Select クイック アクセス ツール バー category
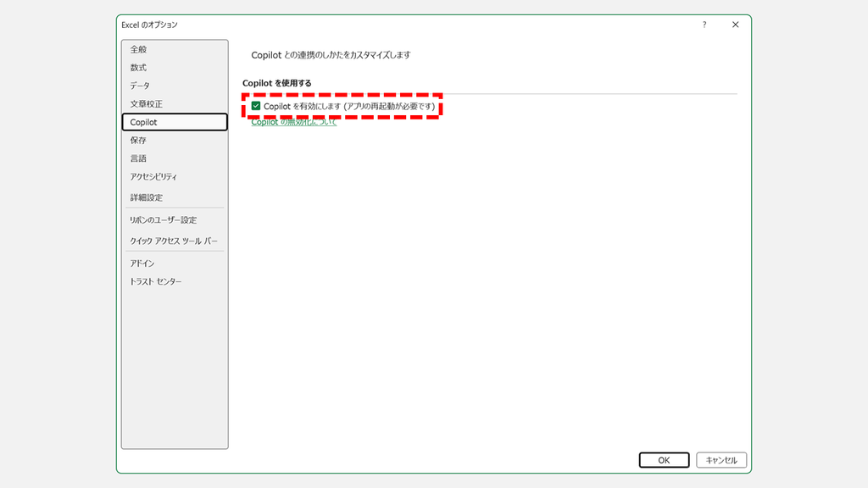 click(x=175, y=241)
